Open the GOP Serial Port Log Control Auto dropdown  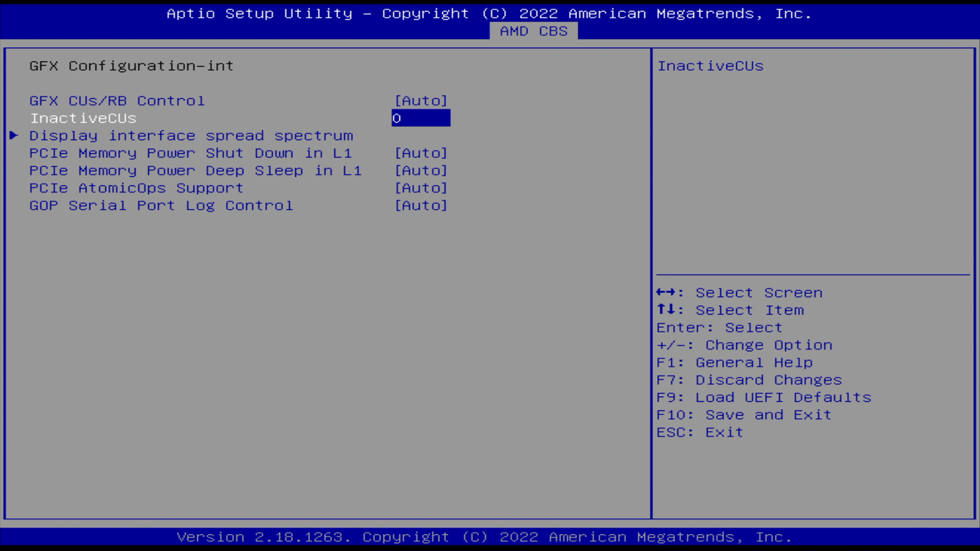coord(421,205)
